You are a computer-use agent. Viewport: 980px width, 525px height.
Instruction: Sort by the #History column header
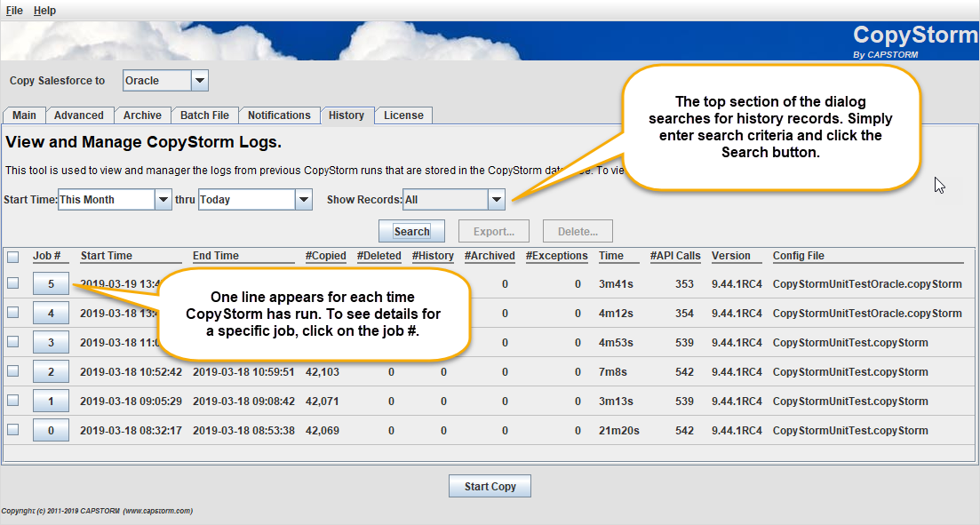433,256
